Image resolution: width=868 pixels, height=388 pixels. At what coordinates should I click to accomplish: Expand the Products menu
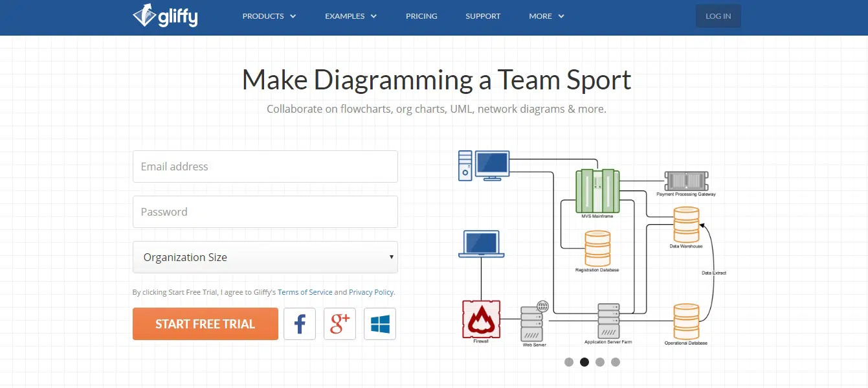[269, 16]
